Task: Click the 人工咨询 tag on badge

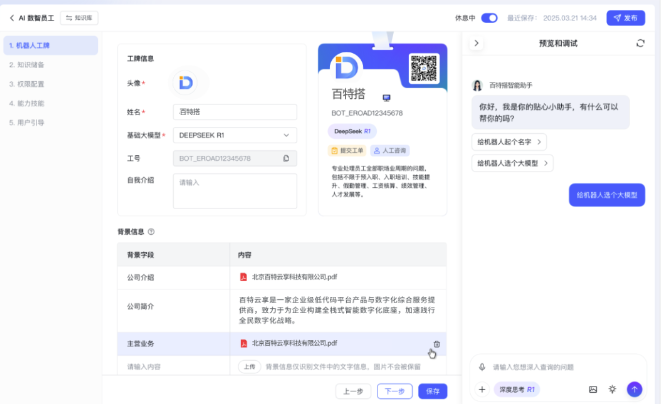Action: (x=390, y=151)
